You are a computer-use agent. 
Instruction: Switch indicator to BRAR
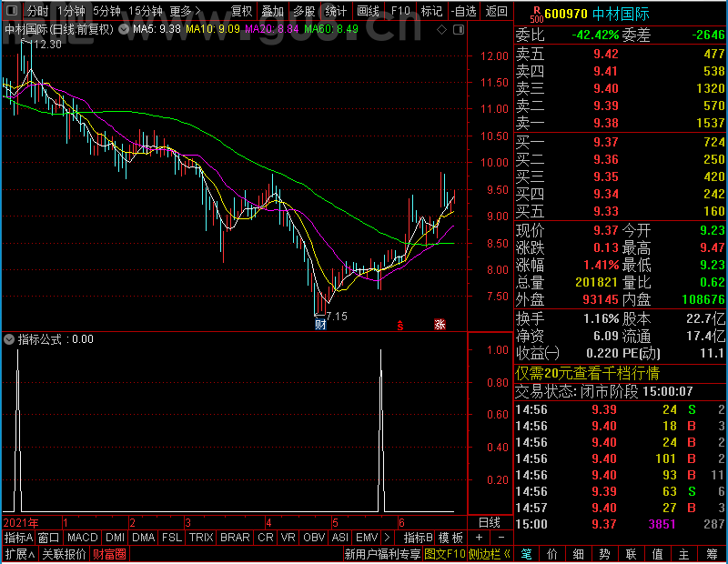(235, 538)
